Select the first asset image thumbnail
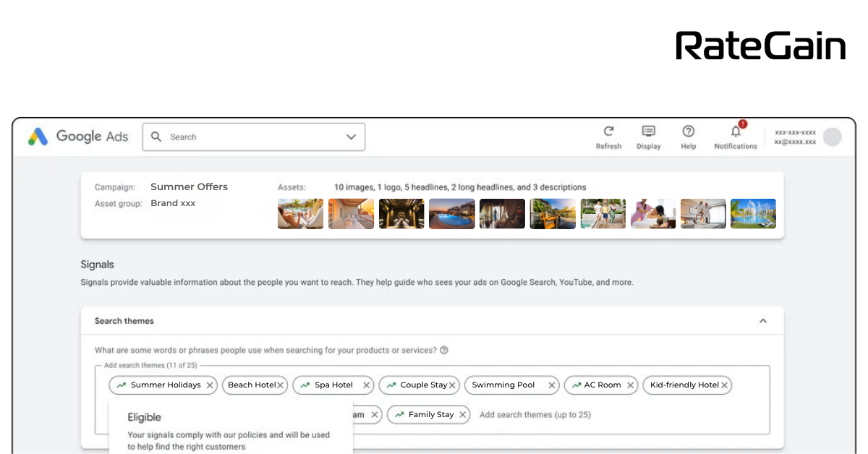 [300, 214]
